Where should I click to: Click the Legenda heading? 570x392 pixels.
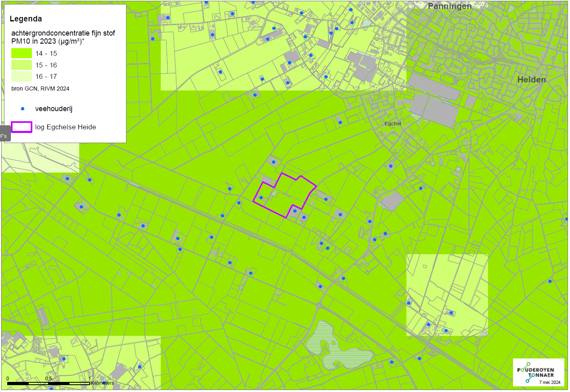[26, 19]
